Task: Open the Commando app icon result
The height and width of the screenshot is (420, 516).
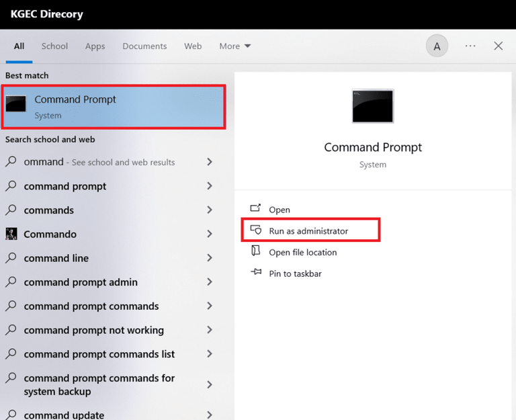Action: point(11,234)
